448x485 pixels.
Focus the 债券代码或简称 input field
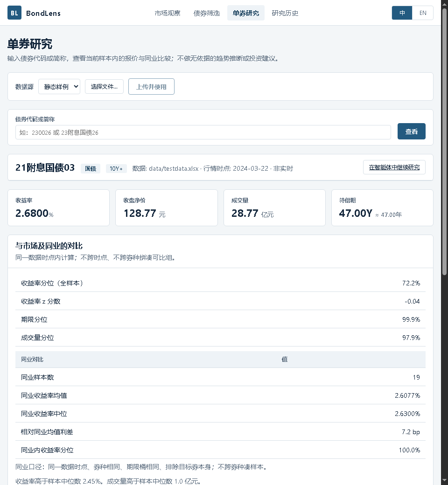(x=203, y=132)
